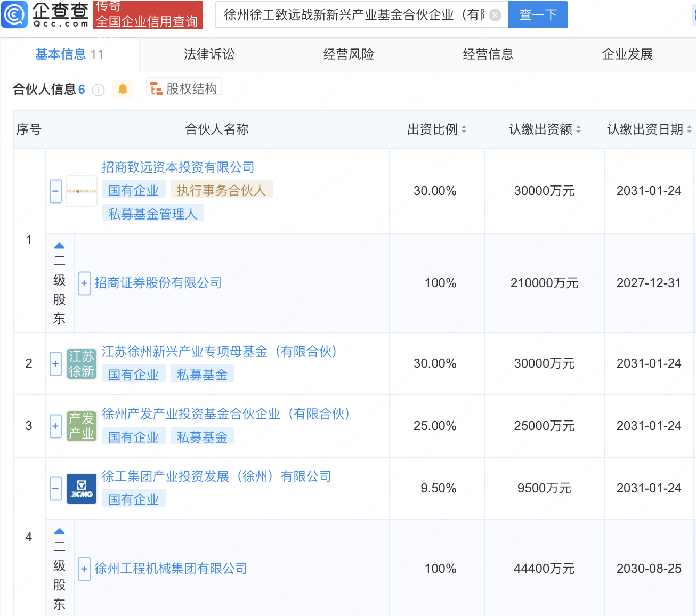This screenshot has height=616, width=696.
Task: Expand 招商证券股份有限公司 shareholders
Action: tap(84, 283)
